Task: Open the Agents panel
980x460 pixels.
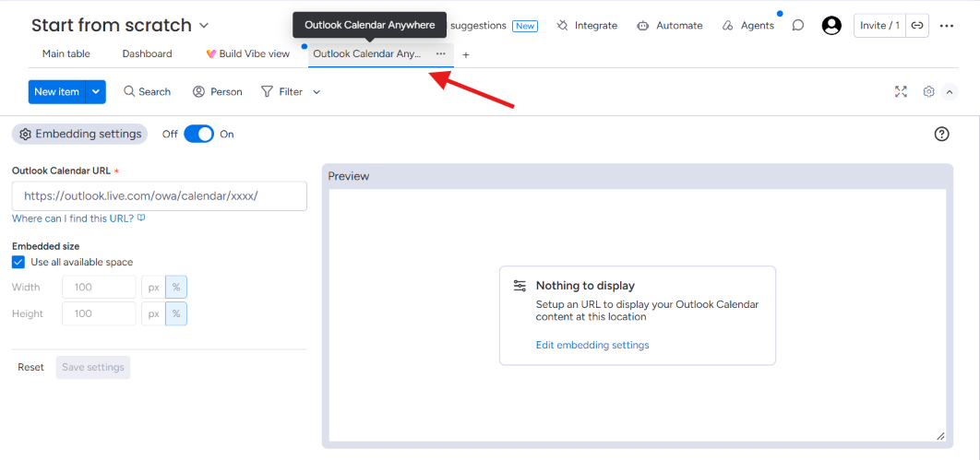Action: [x=747, y=26]
